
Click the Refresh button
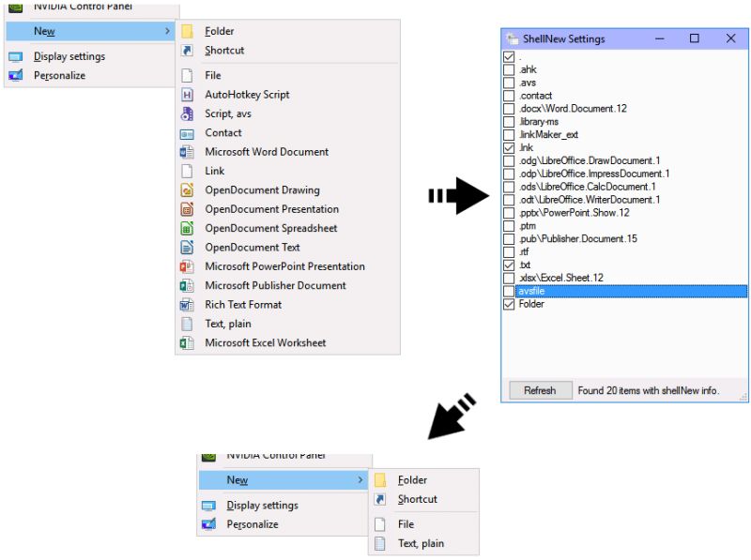pyautogui.click(x=541, y=390)
